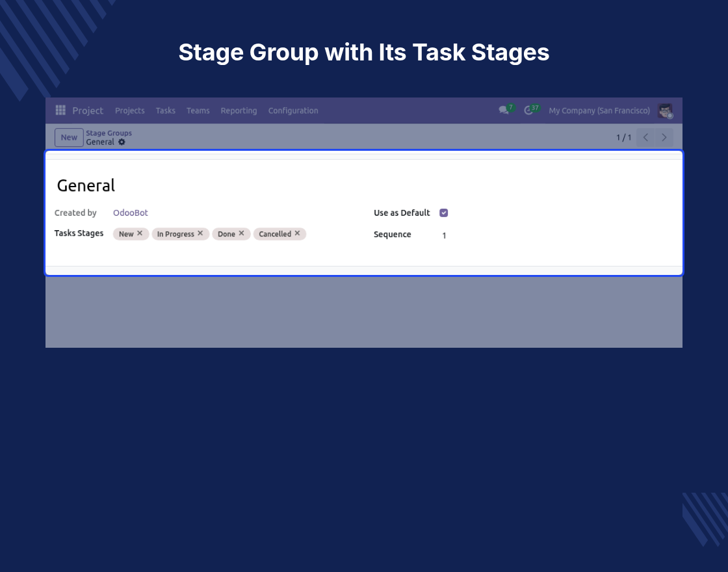Image resolution: width=728 pixels, height=572 pixels.
Task: Go to next record with right chevron
Action: pyautogui.click(x=664, y=137)
